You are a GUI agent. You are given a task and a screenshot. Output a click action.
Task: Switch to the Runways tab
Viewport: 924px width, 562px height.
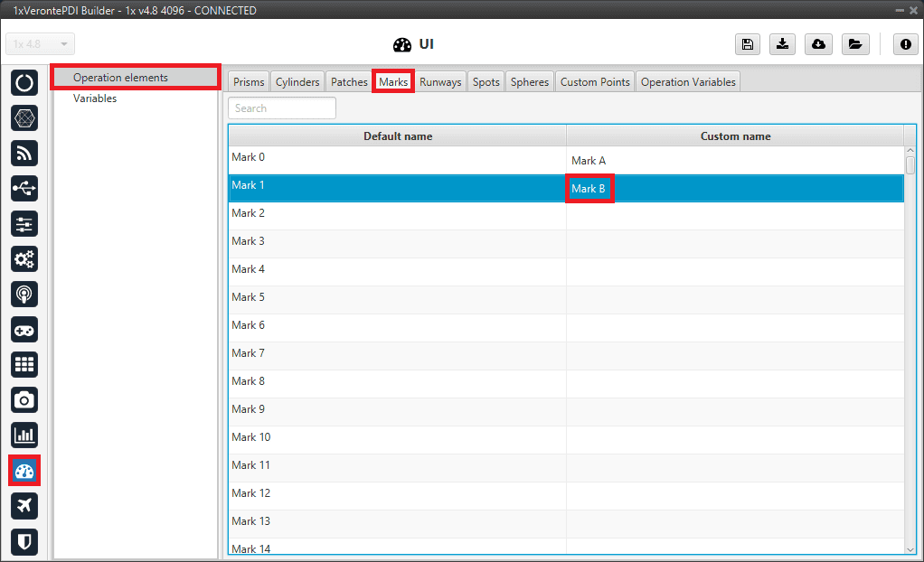click(x=440, y=81)
